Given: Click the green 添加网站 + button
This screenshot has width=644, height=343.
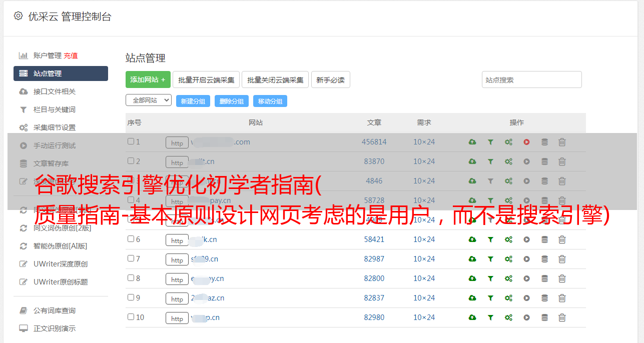Looking at the screenshot, I should (x=148, y=79).
